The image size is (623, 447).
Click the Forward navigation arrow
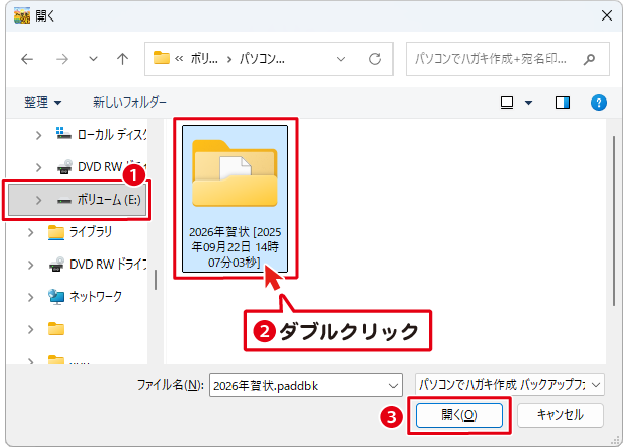(x=61, y=58)
